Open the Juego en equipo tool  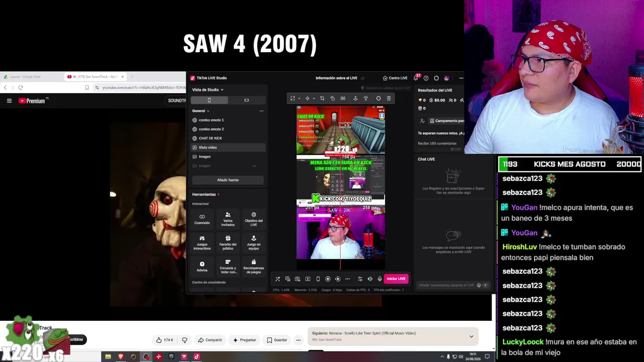pos(254,242)
